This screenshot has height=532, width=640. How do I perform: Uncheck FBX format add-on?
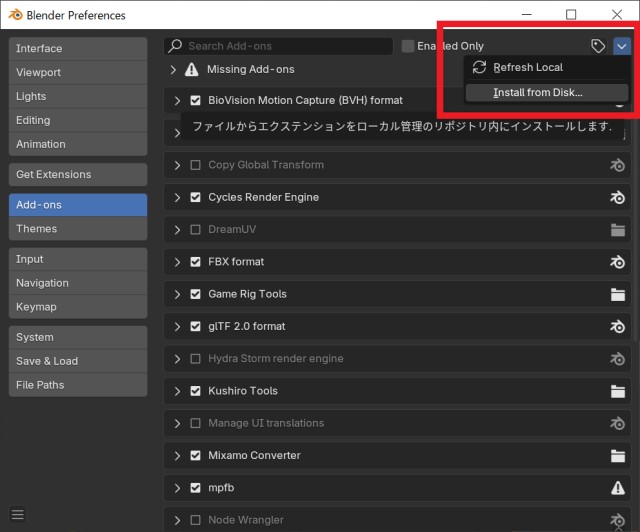(x=196, y=262)
